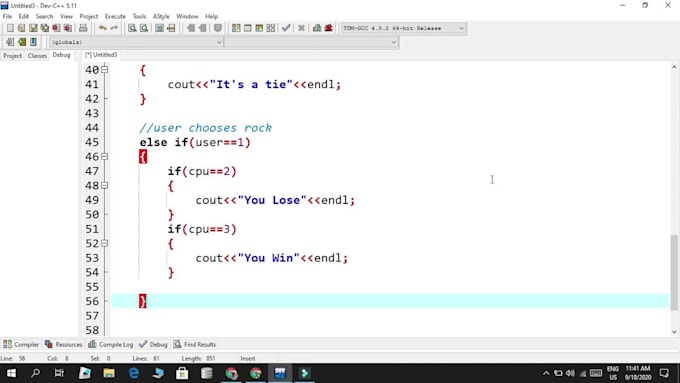Open the AStyle menu
Screen dimensions: 680x383
click(x=161, y=16)
